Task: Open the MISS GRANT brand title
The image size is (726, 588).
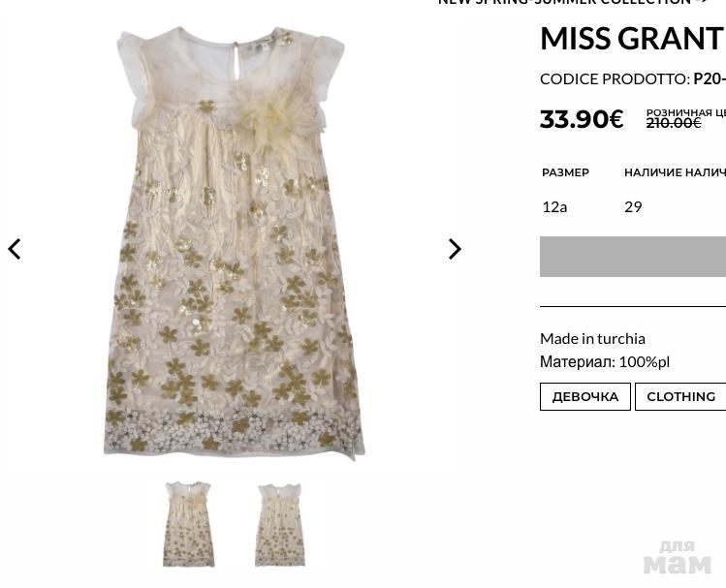Action: [x=632, y=39]
